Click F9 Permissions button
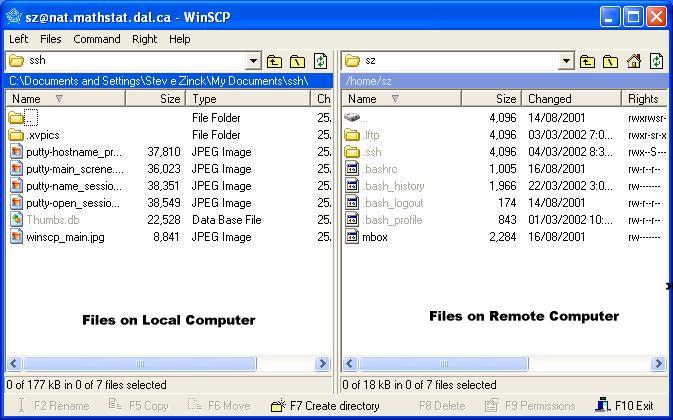Image resolution: width=673 pixels, height=420 pixels. click(530, 405)
